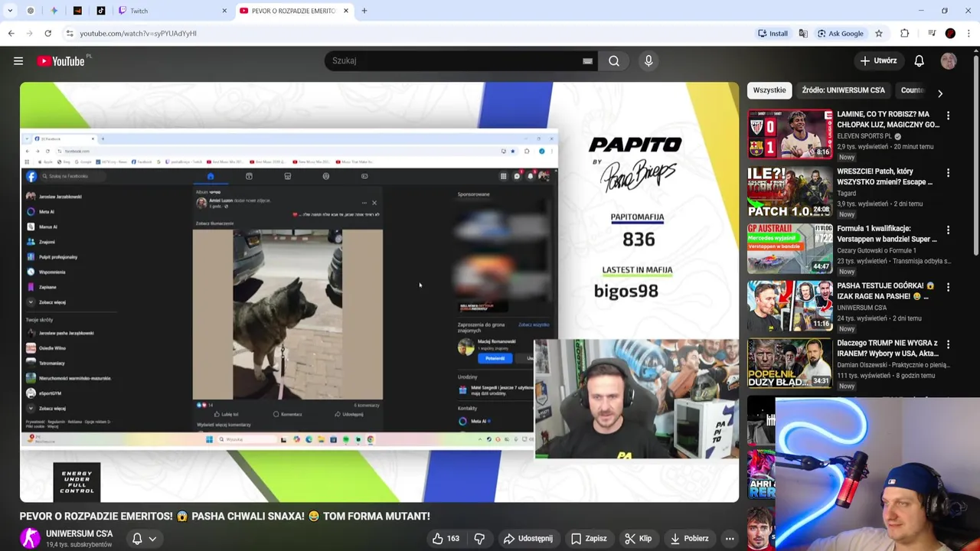Reload the page
Screen dimensions: 980x551
(x=47, y=34)
